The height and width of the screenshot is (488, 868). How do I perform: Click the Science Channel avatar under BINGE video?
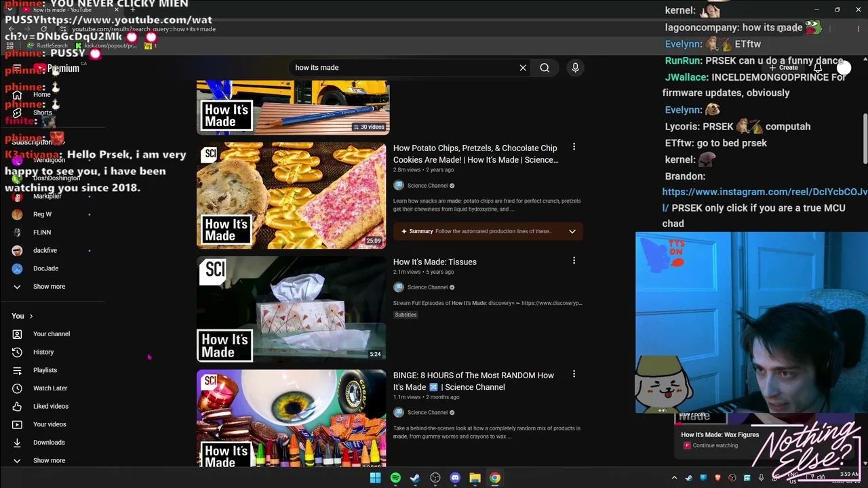point(399,412)
